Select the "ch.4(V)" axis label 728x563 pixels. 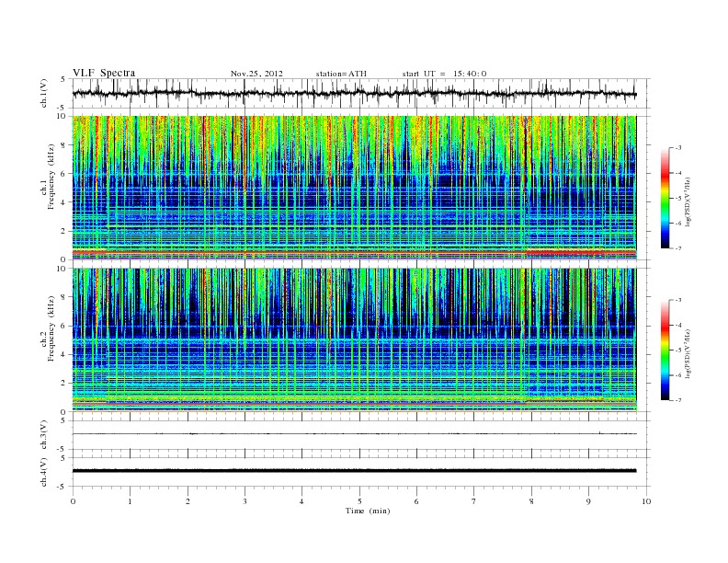pyautogui.click(x=43, y=472)
